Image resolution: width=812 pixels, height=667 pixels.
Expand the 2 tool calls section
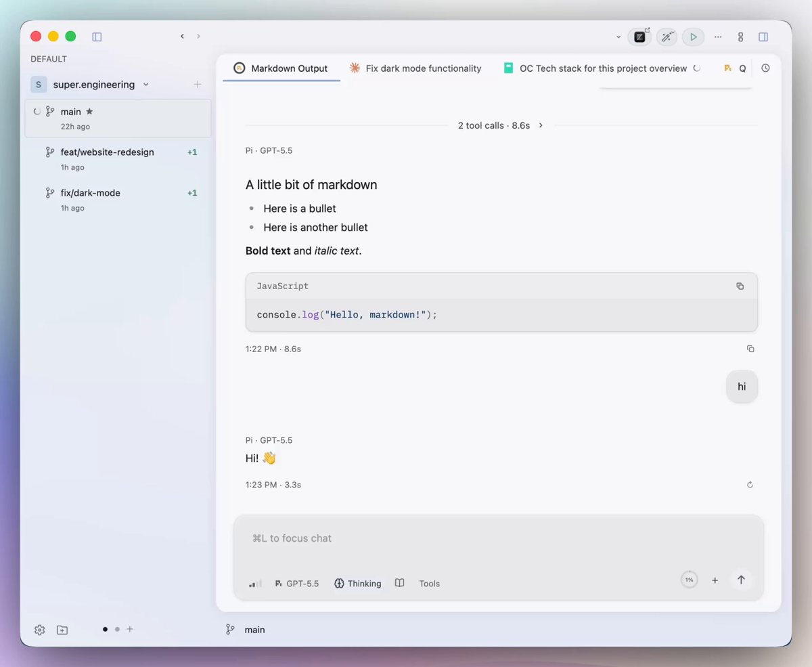pyautogui.click(x=501, y=125)
